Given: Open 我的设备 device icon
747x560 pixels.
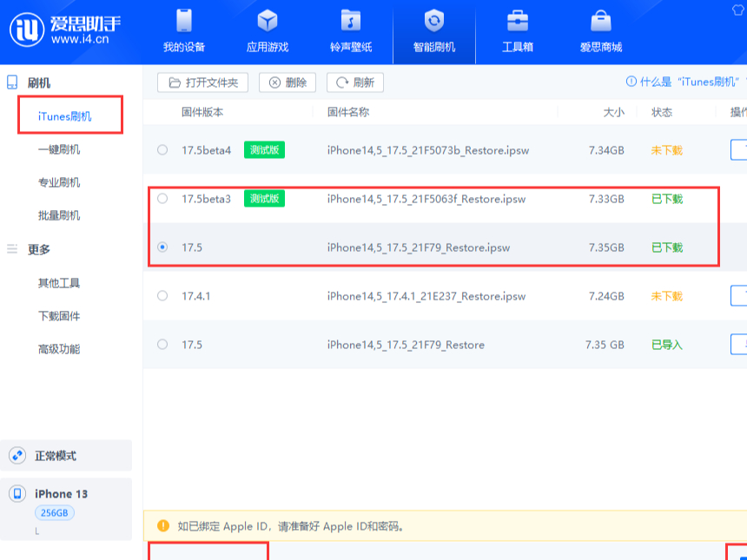Looking at the screenshot, I should tap(184, 21).
